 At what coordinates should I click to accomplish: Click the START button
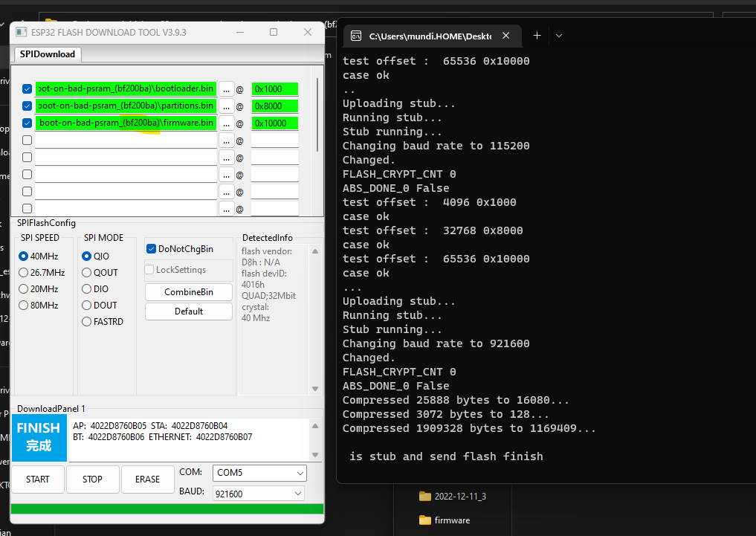point(38,479)
